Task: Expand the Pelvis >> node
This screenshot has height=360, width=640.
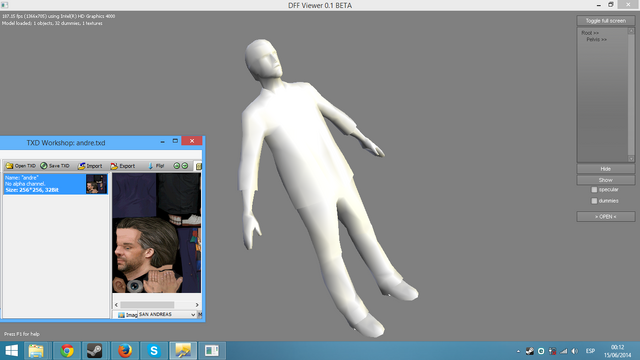Action: pos(596,40)
